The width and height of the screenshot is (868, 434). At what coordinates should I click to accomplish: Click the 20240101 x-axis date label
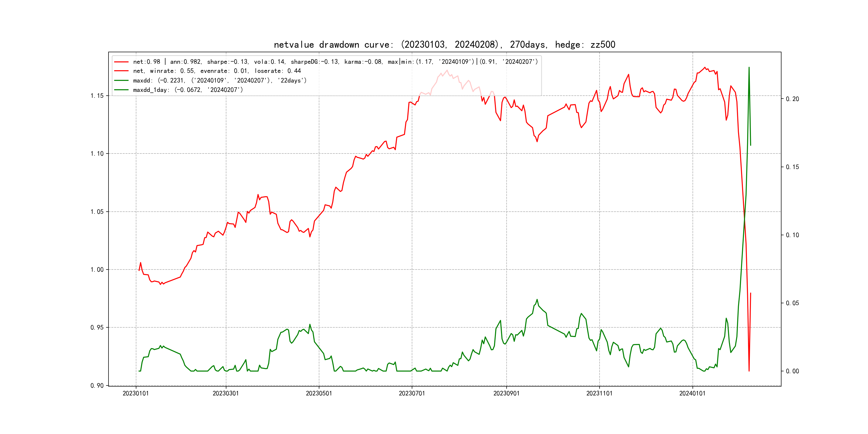pos(693,394)
